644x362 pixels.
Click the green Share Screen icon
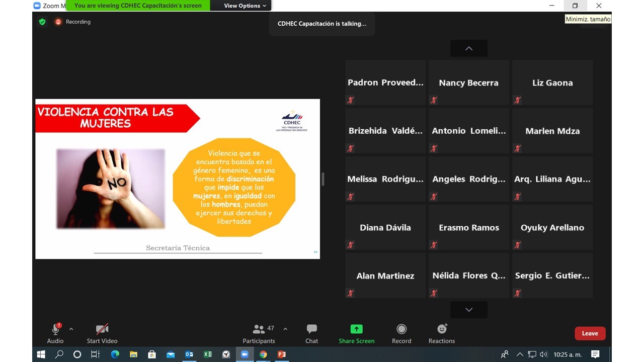click(356, 329)
